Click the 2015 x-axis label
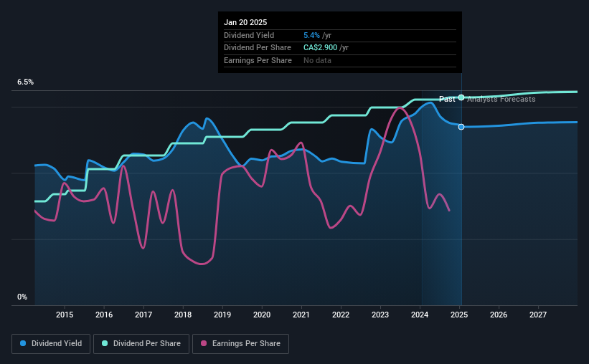589x364 pixels. 65,315
